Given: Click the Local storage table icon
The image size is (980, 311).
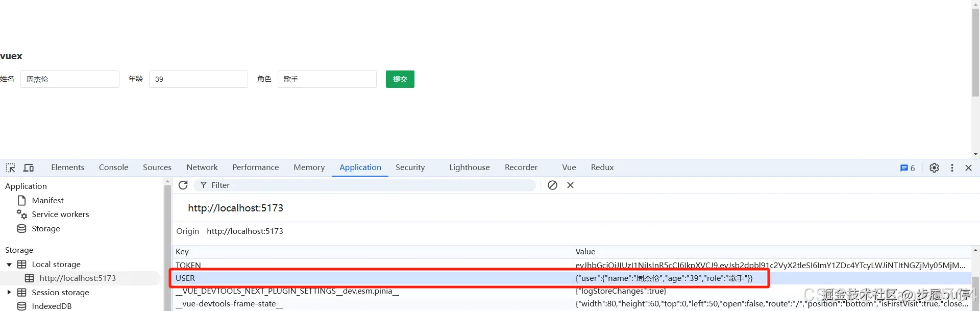Looking at the screenshot, I should click(x=21, y=264).
